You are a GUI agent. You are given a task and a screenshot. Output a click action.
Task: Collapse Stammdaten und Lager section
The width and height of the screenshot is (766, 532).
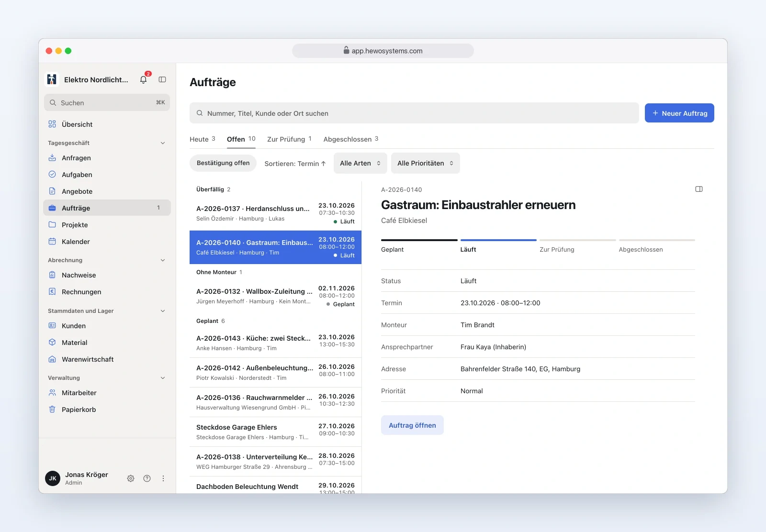coord(163,311)
